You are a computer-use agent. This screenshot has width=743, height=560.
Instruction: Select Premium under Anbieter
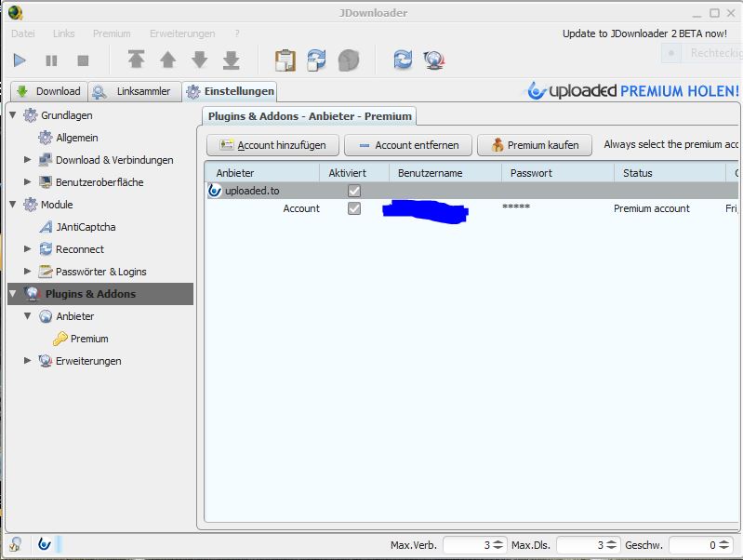[x=89, y=339]
